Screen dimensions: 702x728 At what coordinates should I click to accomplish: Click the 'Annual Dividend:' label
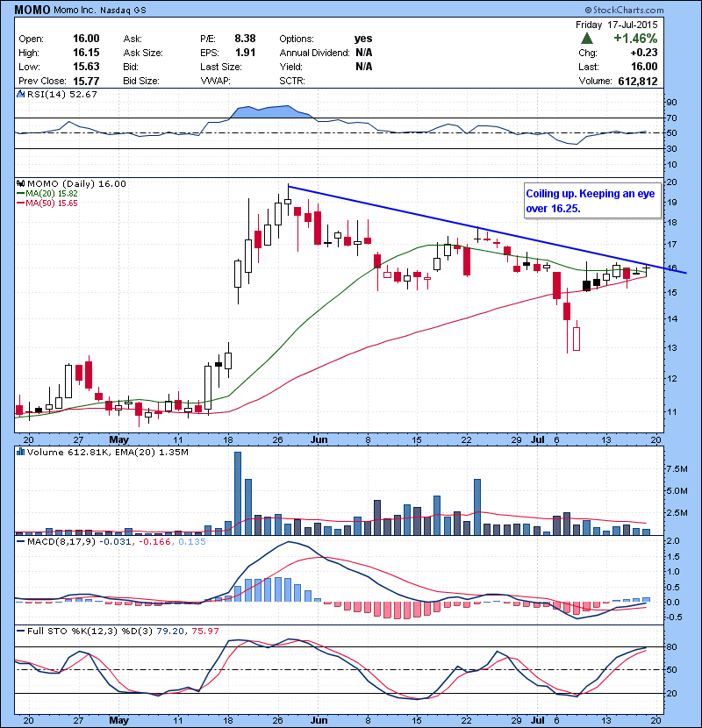[x=314, y=53]
